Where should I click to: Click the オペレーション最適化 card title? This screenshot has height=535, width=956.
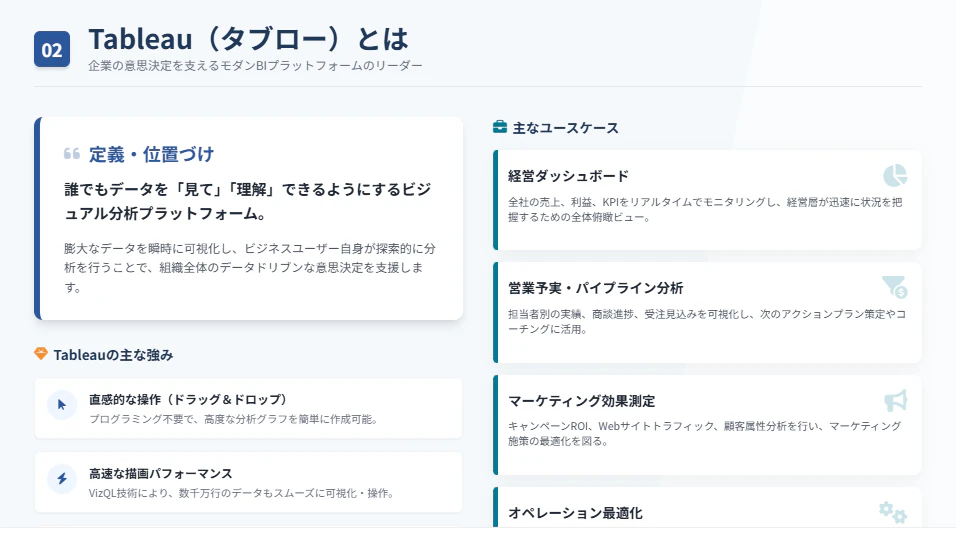576,513
